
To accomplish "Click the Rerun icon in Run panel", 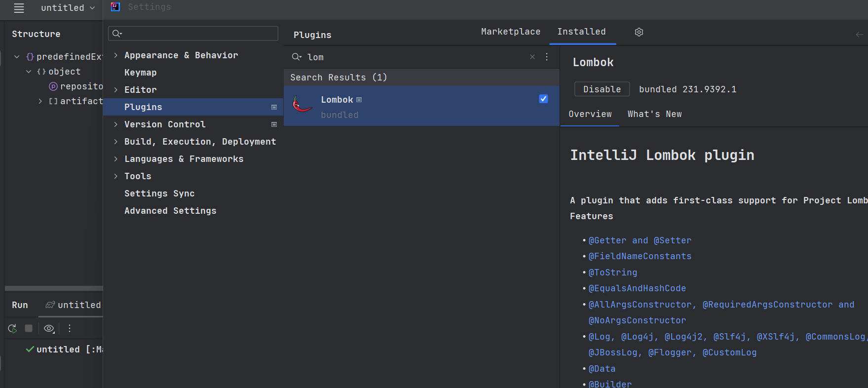I will (12, 328).
